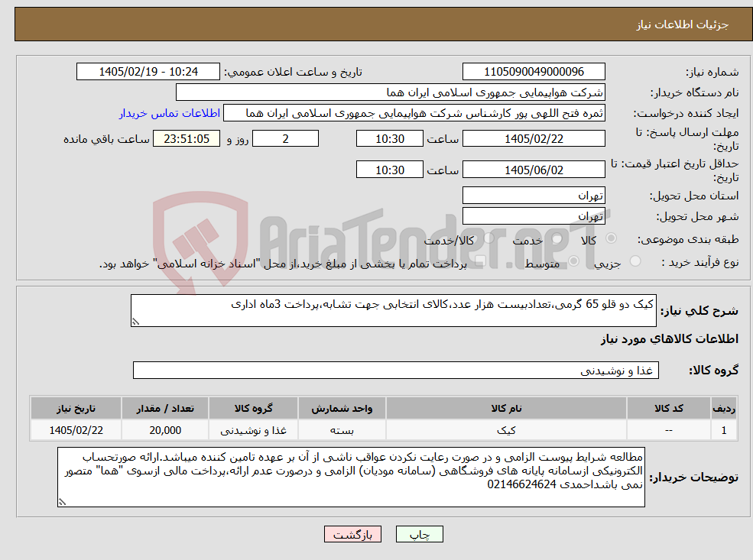Click the delivery province تهران field
Viewport: 753px width, 560px height.
(534, 196)
